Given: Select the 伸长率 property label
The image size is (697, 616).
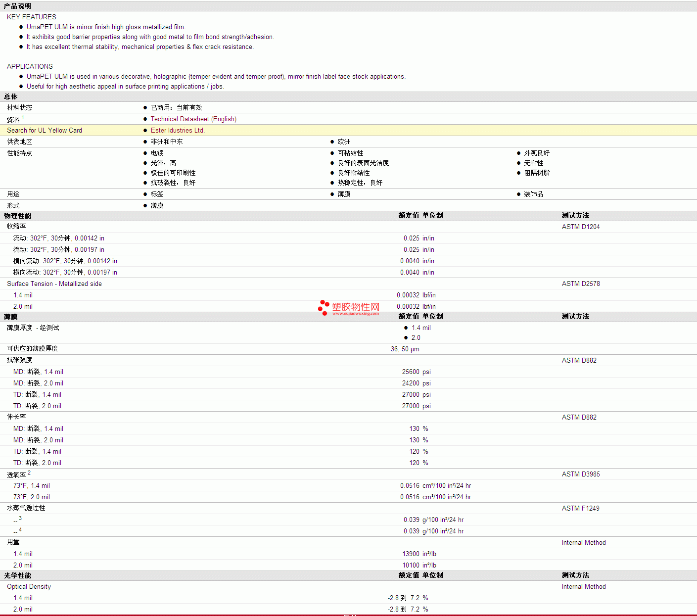Looking at the screenshot, I should tap(16, 417).
